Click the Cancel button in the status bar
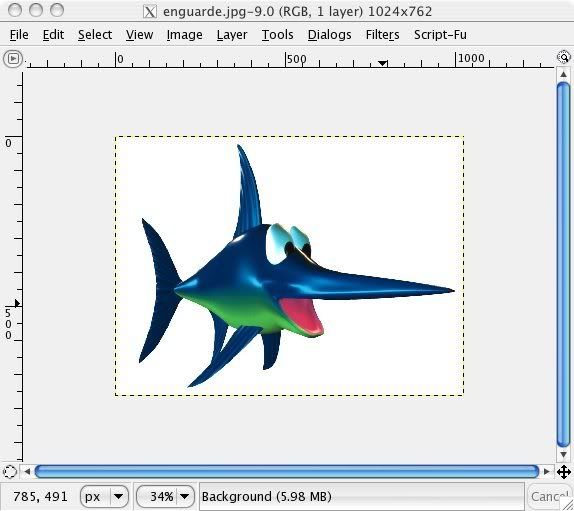574x511 pixels. coord(549,497)
